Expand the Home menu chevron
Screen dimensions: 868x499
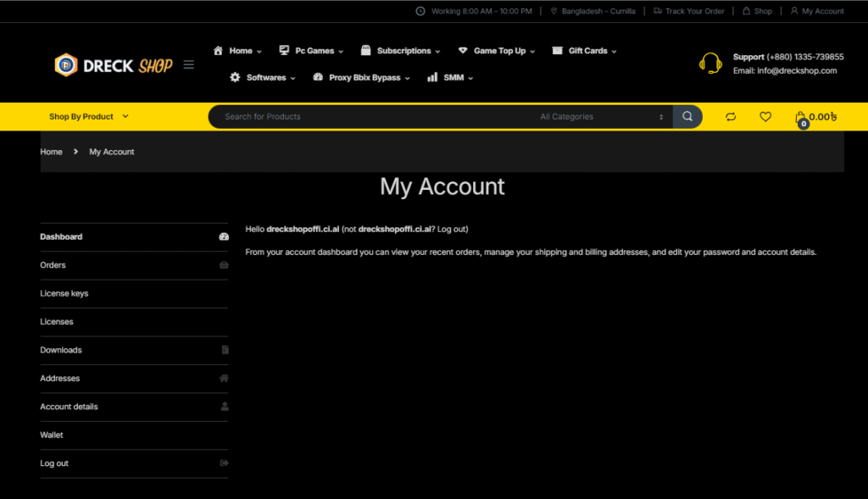[259, 52]
